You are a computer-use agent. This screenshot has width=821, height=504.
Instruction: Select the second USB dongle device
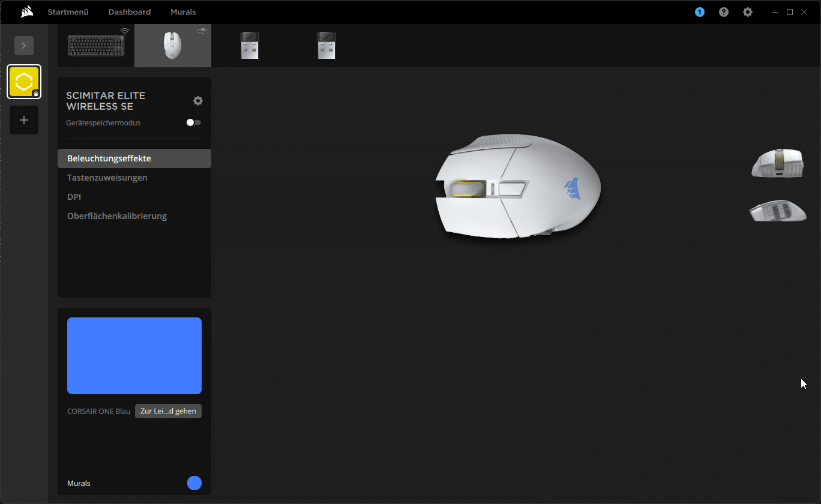pos(326,46)
